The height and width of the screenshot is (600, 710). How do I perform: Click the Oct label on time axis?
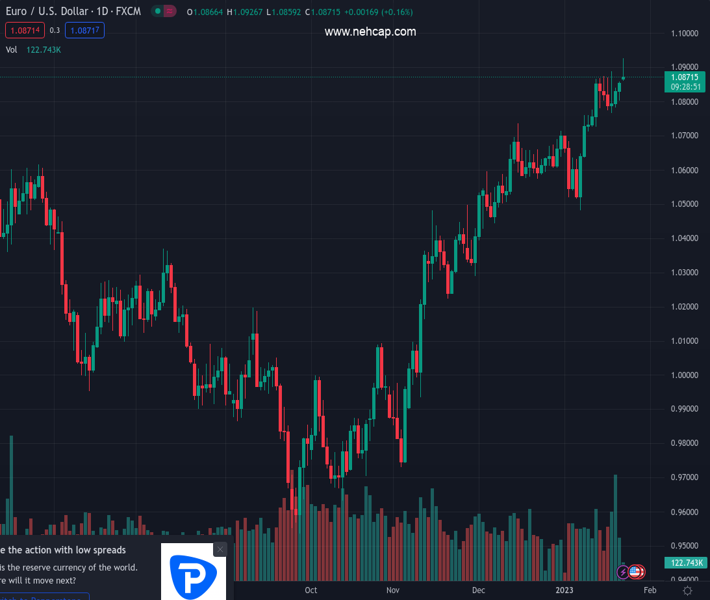311,591
